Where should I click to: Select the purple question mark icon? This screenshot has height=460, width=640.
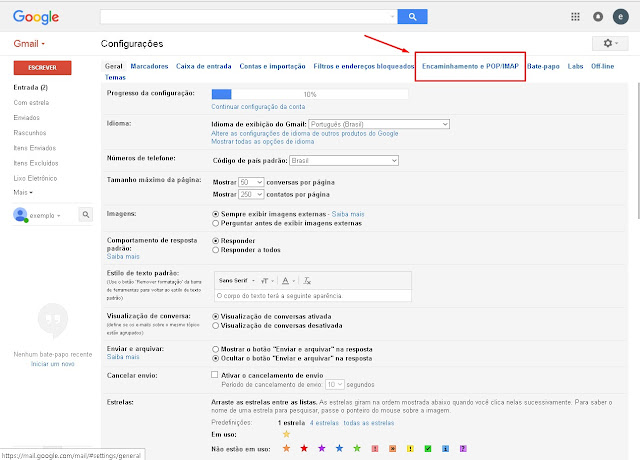463,449
